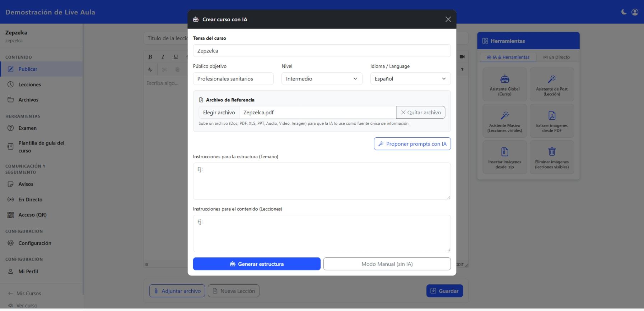
Task: Open En Directo in the sidebar
Action: point(42,200)
